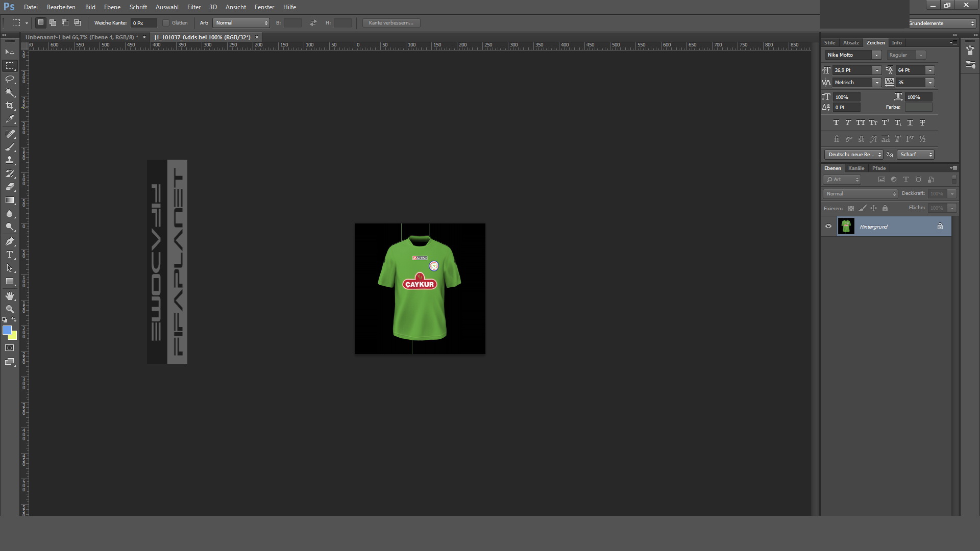Open the Stile panel tab
The height and width of the screenshot is (551, 980).
(x=830, y=43)
